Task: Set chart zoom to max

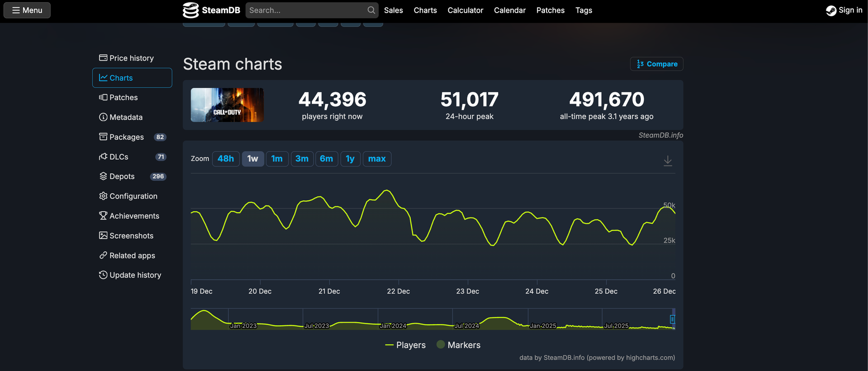Action: (377, 159)
